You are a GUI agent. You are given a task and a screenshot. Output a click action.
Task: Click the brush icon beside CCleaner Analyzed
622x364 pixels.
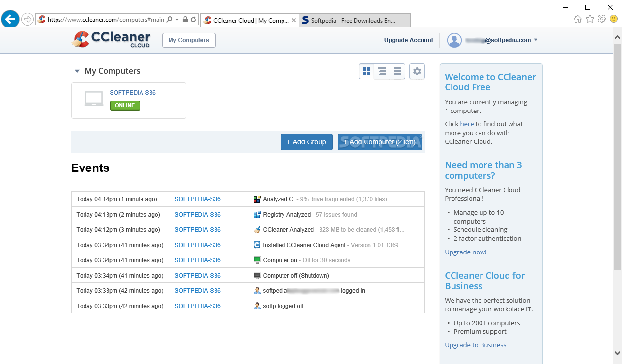click(x=257, y=230)
